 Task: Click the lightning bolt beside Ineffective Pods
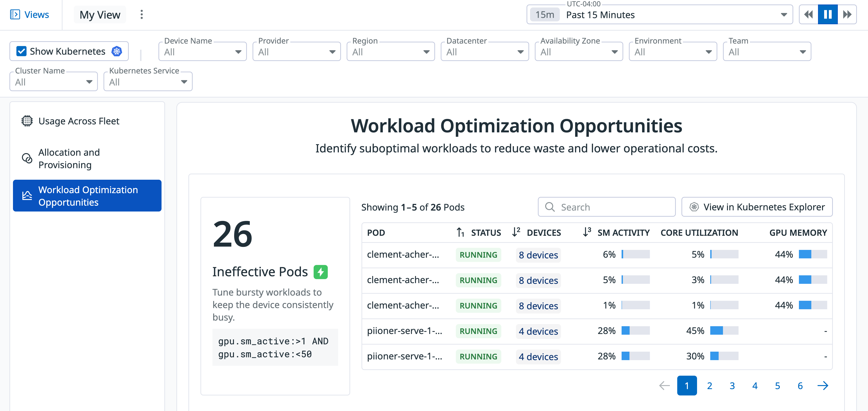coord(321,272)
